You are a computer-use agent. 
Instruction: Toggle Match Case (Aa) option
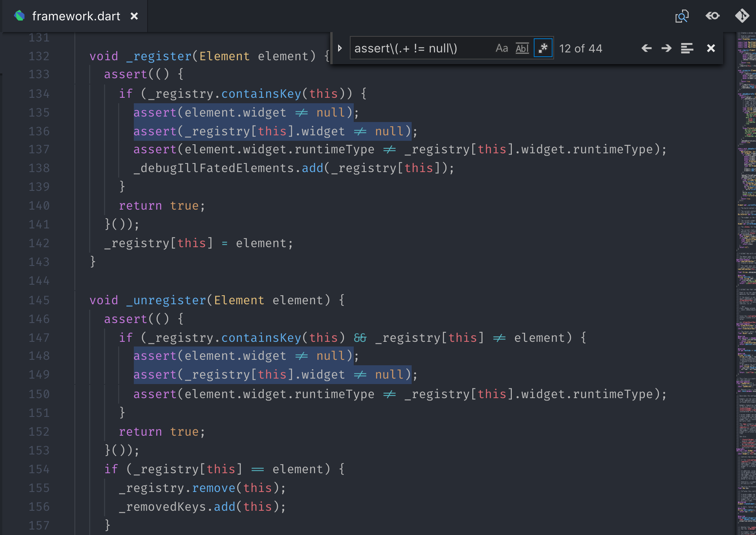pos(502,48)
